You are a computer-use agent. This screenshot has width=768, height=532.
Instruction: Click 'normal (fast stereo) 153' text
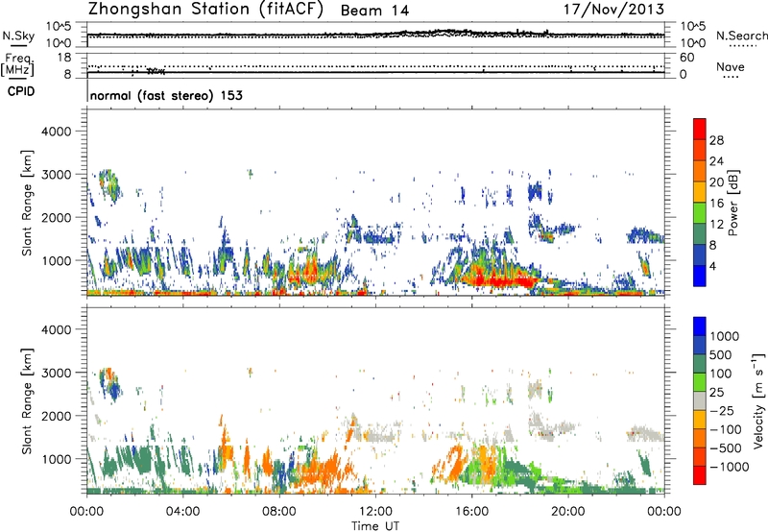(x=166, y=95)
